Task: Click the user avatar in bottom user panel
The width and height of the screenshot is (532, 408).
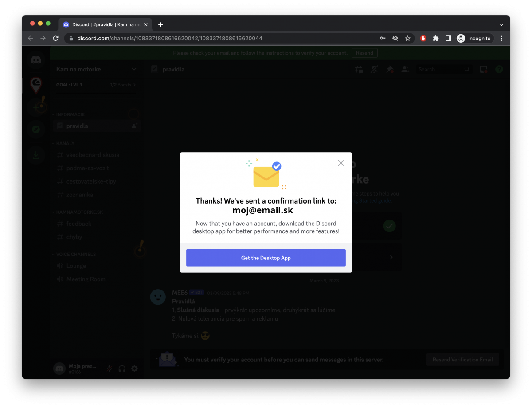Action: 59,369
